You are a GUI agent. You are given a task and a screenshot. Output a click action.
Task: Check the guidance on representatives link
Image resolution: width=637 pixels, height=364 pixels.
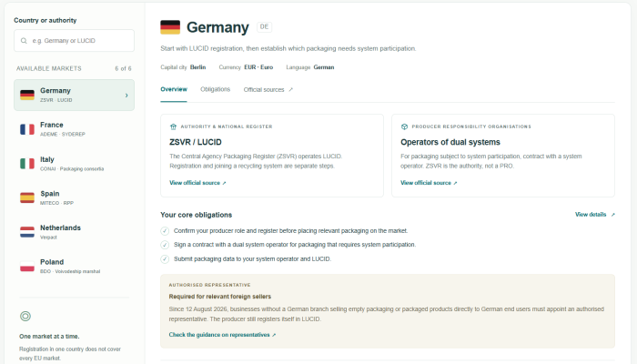point(222,335)
